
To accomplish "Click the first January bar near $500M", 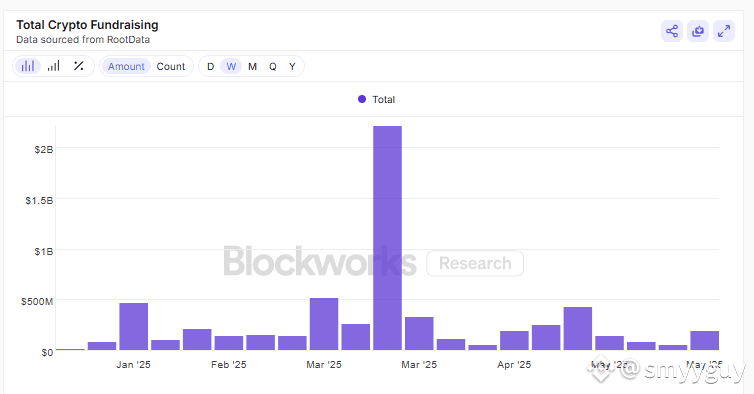I will tap(134, 327).
